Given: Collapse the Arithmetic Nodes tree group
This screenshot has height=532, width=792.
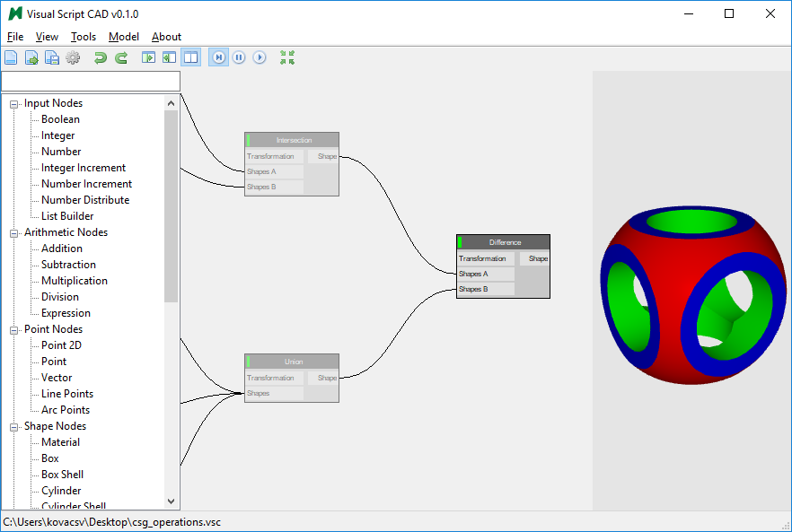Looking at the screenshot, I should [x=14, y=233].
